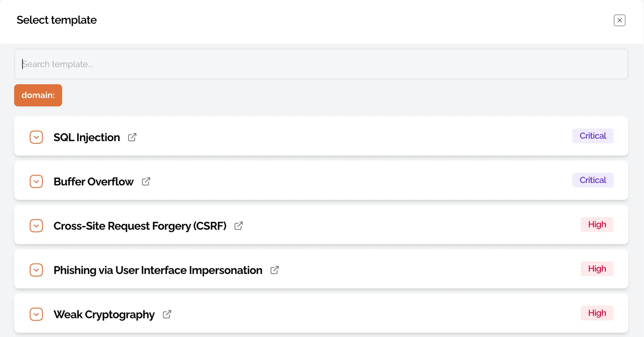Close the Select template dialog
The image size is (644, 337).
point(619,20)
